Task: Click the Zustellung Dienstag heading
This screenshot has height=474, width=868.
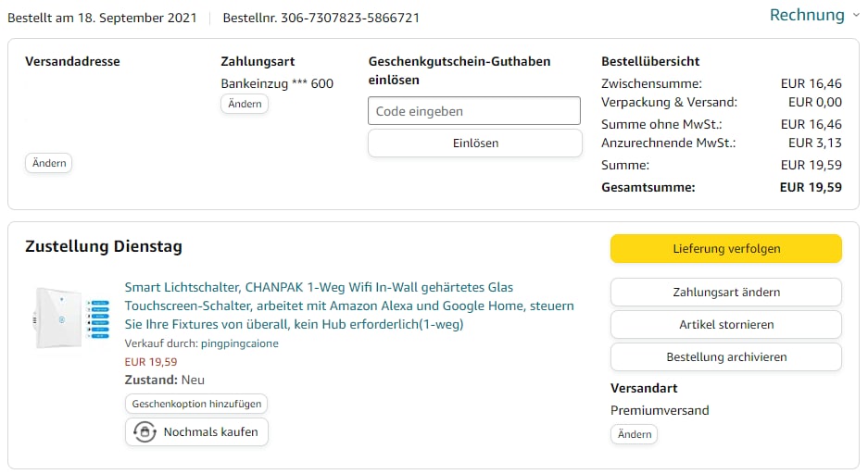Action: click(x=104, y=246)
